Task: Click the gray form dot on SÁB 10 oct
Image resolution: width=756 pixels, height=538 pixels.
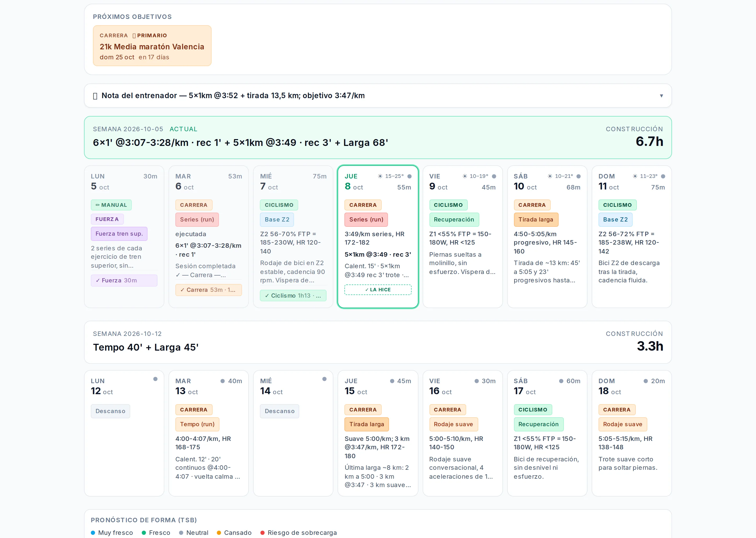Action: [579, 176]
